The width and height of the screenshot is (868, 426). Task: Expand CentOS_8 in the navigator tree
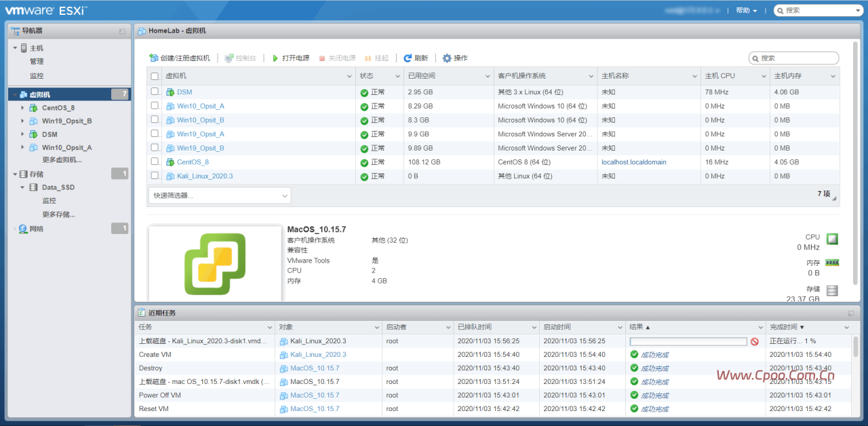[x=22, y=108]
